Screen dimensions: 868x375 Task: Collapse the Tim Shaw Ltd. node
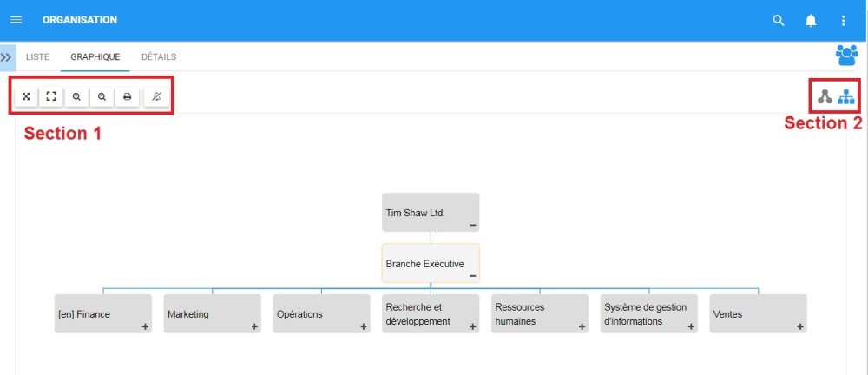472,225
